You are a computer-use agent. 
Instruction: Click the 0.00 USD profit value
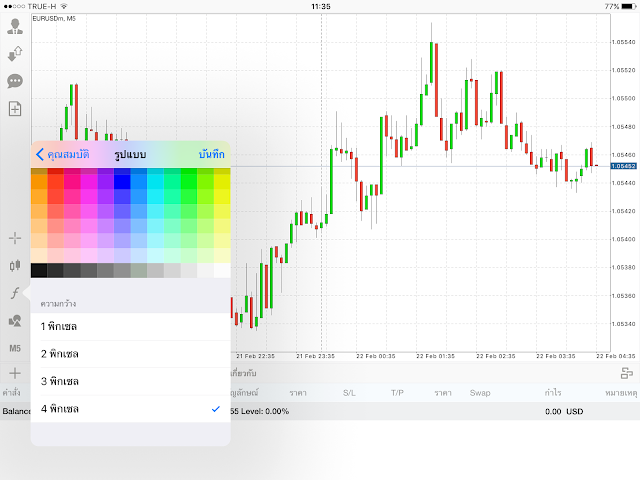click(x=564, y=411)
